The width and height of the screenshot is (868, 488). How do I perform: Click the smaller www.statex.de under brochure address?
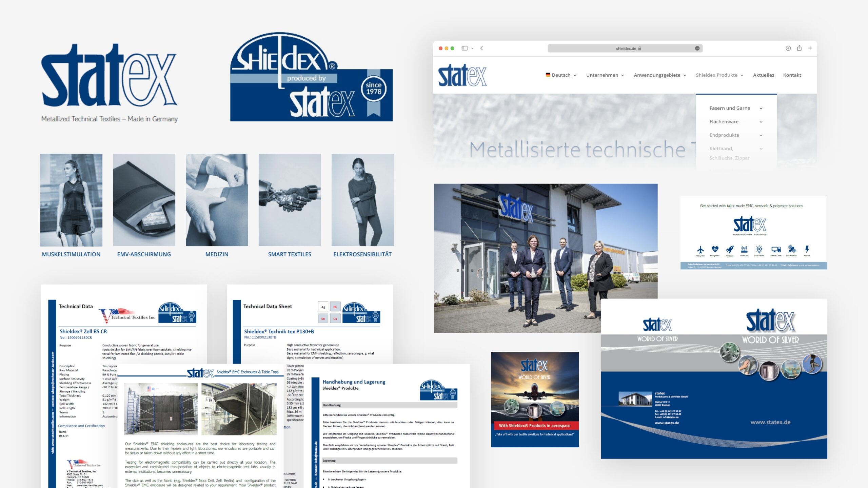pos(667,423)
